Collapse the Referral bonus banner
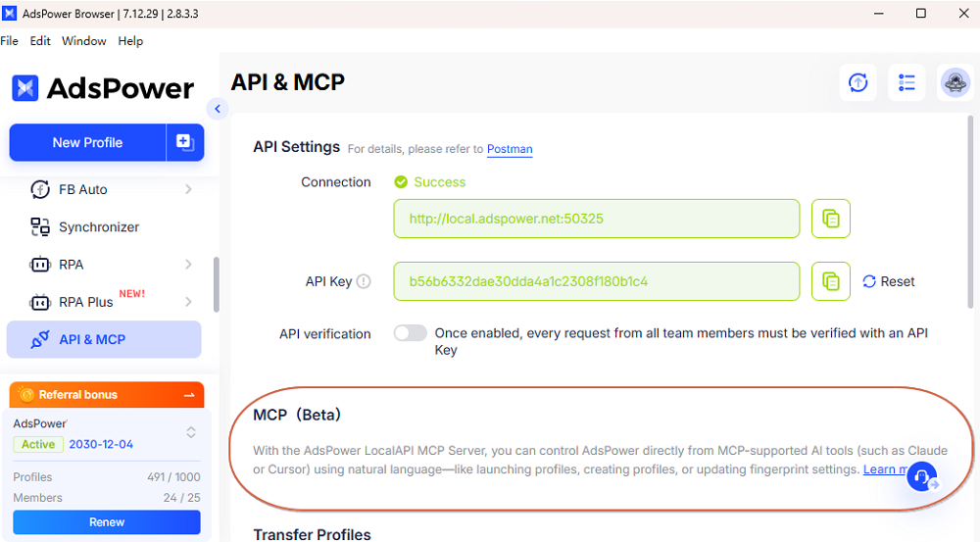This screenshot has height=542, width=980. pos(189,395)
